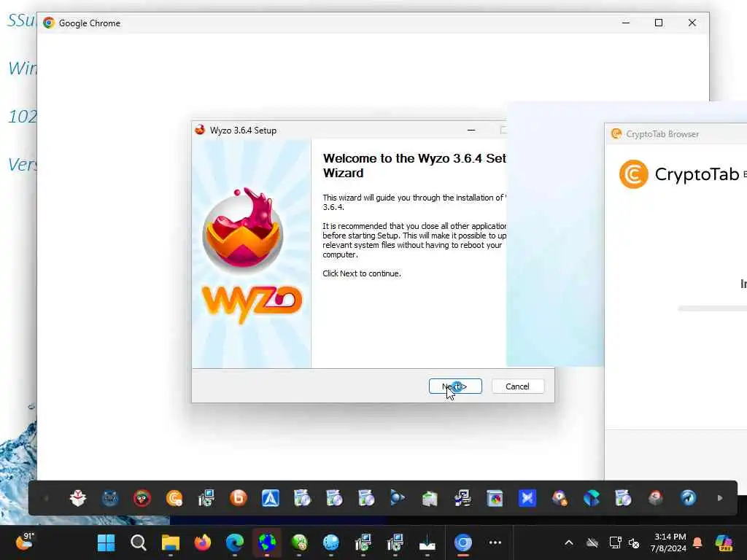Open the purple-orange ball app icon

pos(560,498)
